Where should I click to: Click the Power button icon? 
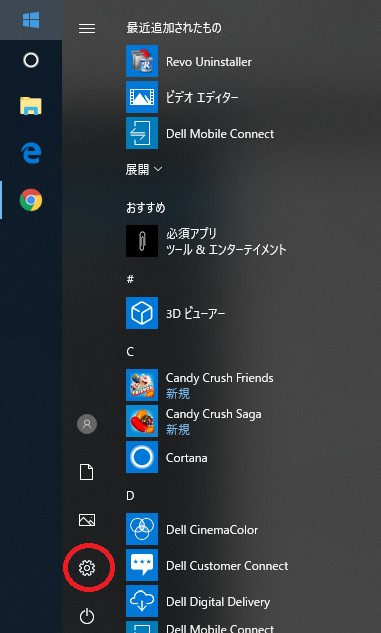[x=87, y=616]
